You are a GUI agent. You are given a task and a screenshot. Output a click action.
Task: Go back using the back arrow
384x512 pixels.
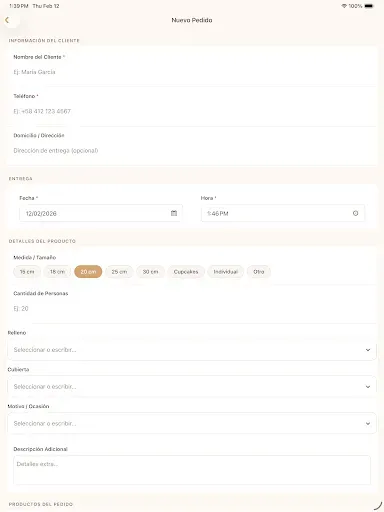click(x=7, y=20)
